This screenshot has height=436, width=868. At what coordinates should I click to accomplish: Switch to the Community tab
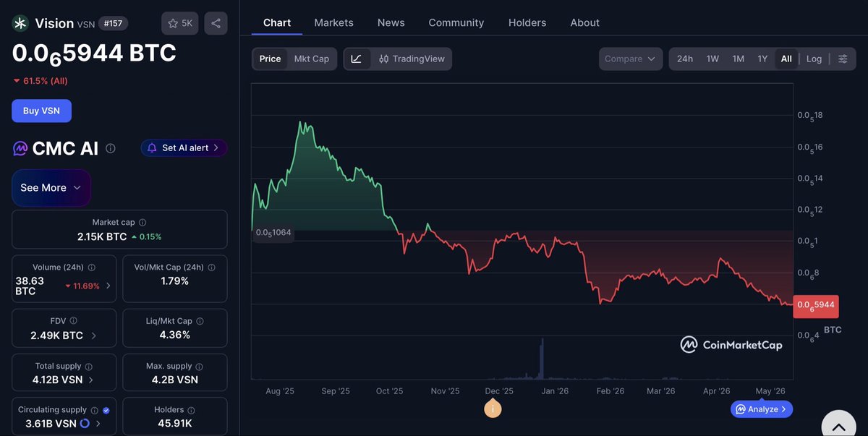pyautogui.click(x=456, y=22)
